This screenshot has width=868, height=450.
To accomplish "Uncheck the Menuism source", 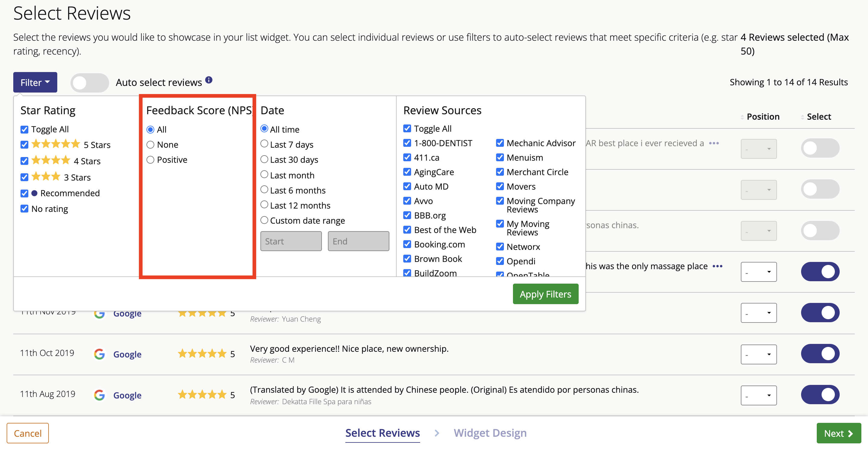I will pyautogui.click(x=500, y=157).
